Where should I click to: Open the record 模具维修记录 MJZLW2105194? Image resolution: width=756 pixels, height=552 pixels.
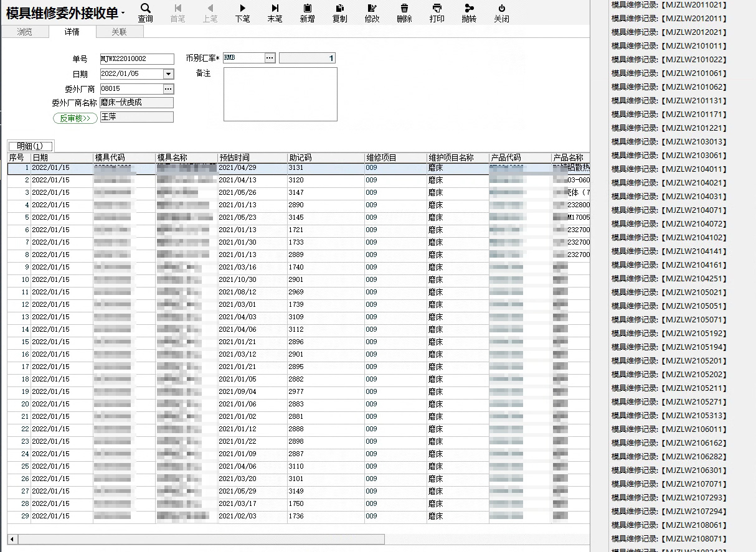coord(669,347)
